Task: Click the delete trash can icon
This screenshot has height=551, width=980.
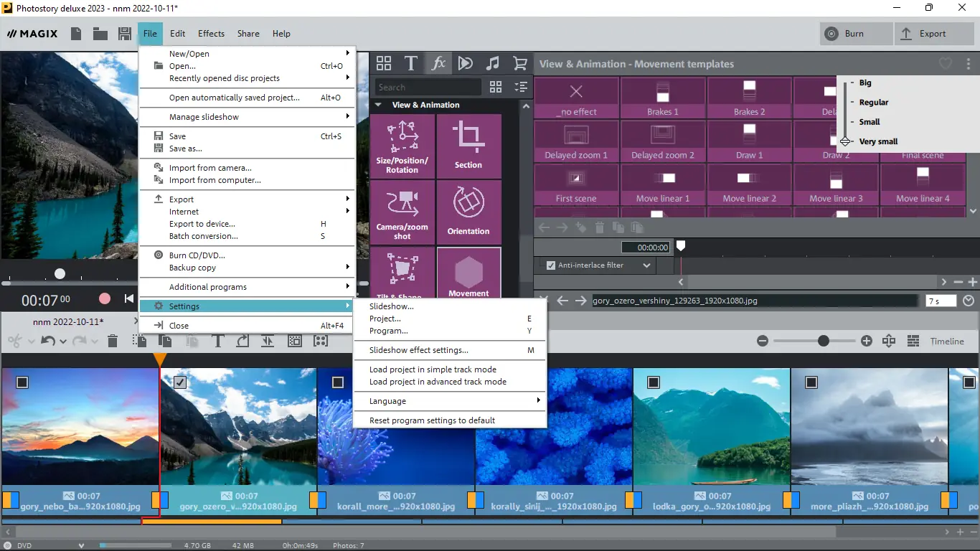Action: [x=113, y=341]
